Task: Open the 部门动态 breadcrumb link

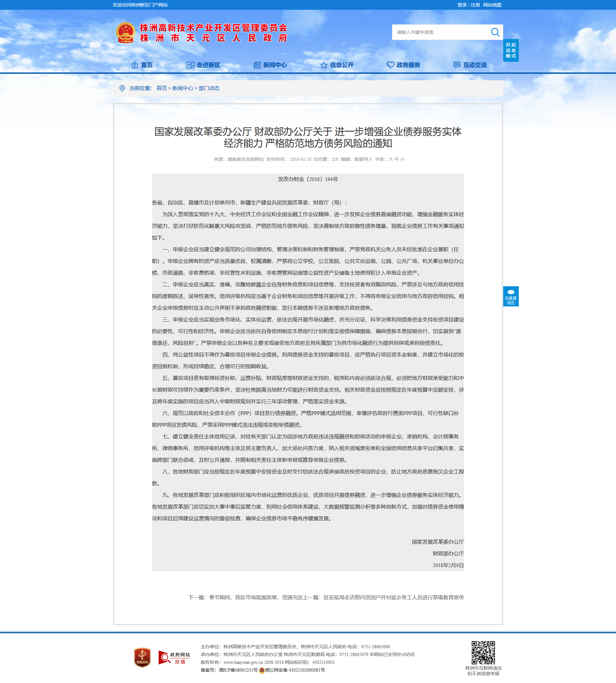Action: [209, 88]
